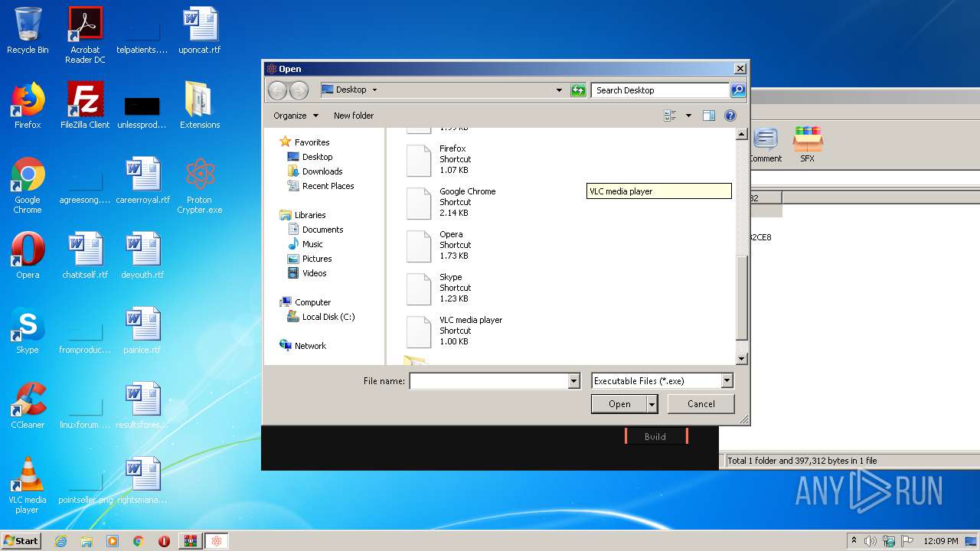
Task: Open the view options dropdown arrow
Action: [x=688, y=116]
